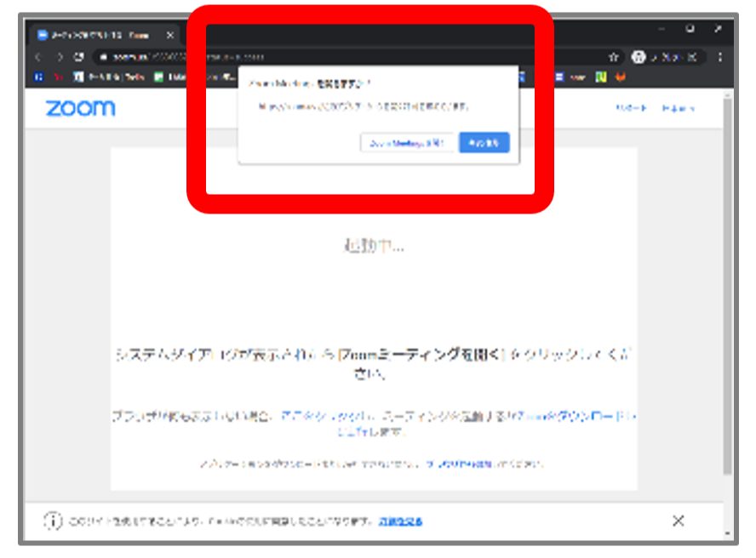Cancel the open Zoom Meetings dialog
The image size is (756, 558).
tap(484, 143)
